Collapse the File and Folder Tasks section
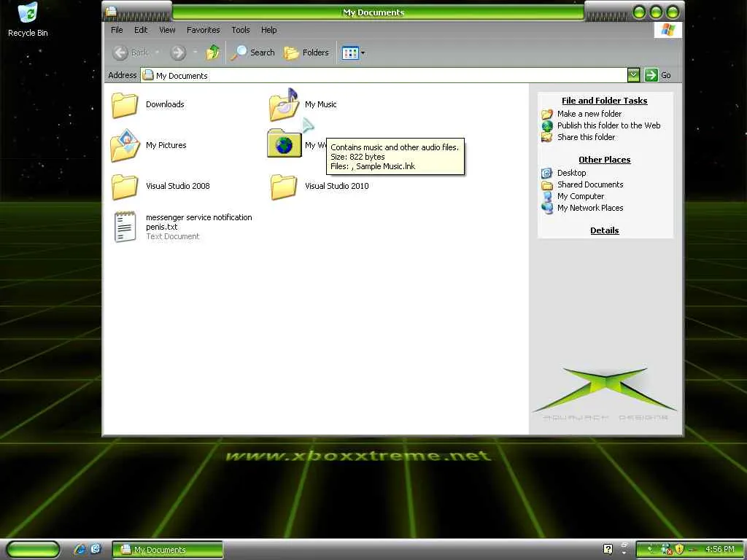The width and height of the screenshot is (747, 560). pyautogui.click(x=604, y=101)
